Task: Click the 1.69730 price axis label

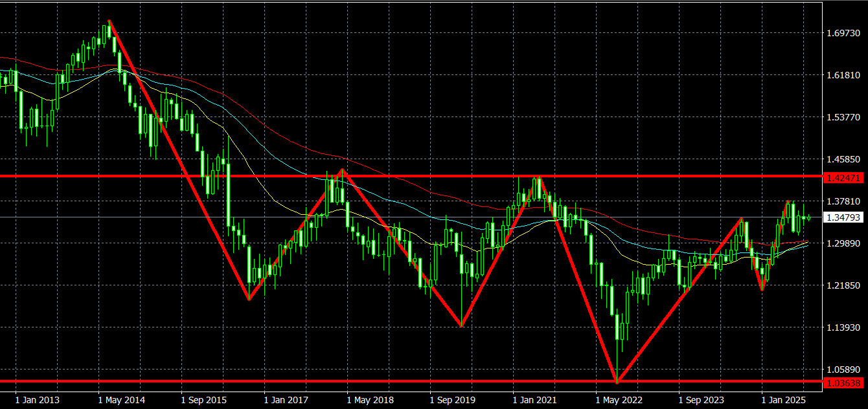Action: coord(843,33)
